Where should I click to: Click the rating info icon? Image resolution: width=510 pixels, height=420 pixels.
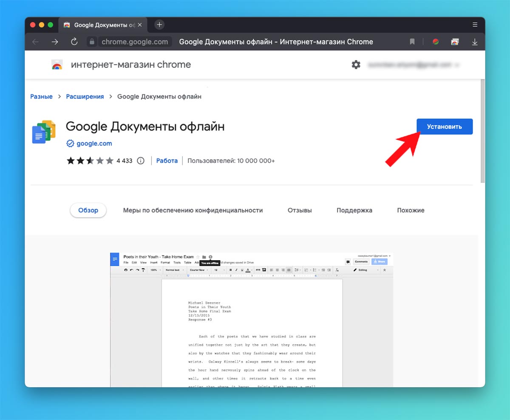click(141, 161)
